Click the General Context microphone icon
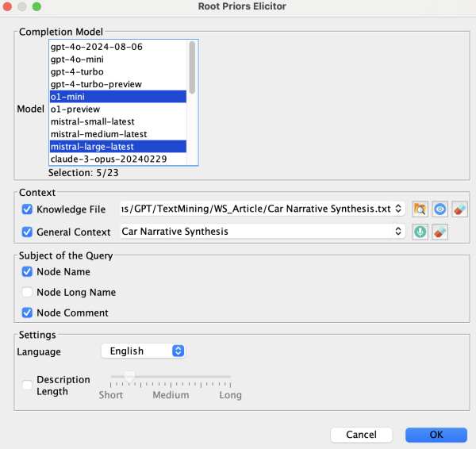Viewport: 476px width, 449px height. pyautogui.click(x=420, y=232)
